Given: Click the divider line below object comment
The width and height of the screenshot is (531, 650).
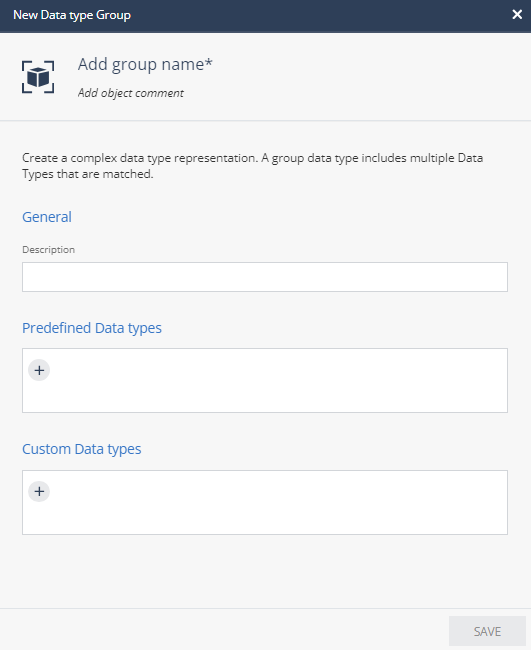Looking at the screenshot, I should click(x=265, y=121).
